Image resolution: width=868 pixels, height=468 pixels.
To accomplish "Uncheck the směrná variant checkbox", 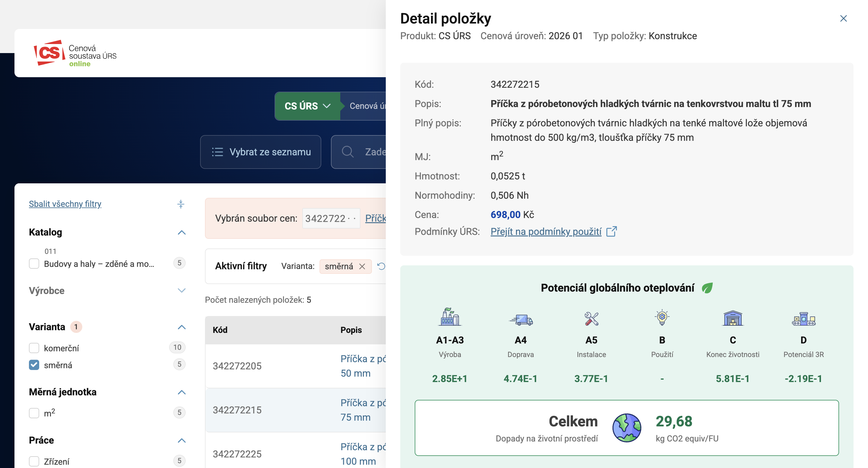I will [34, 365].
